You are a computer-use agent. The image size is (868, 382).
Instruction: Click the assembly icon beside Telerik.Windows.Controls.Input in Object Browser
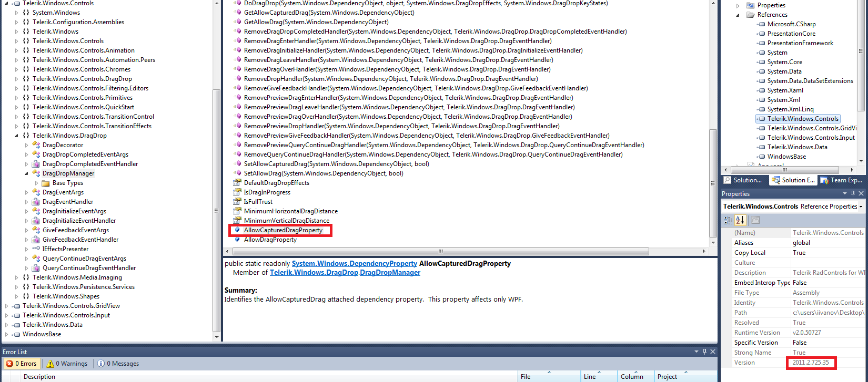coord(16,315)
